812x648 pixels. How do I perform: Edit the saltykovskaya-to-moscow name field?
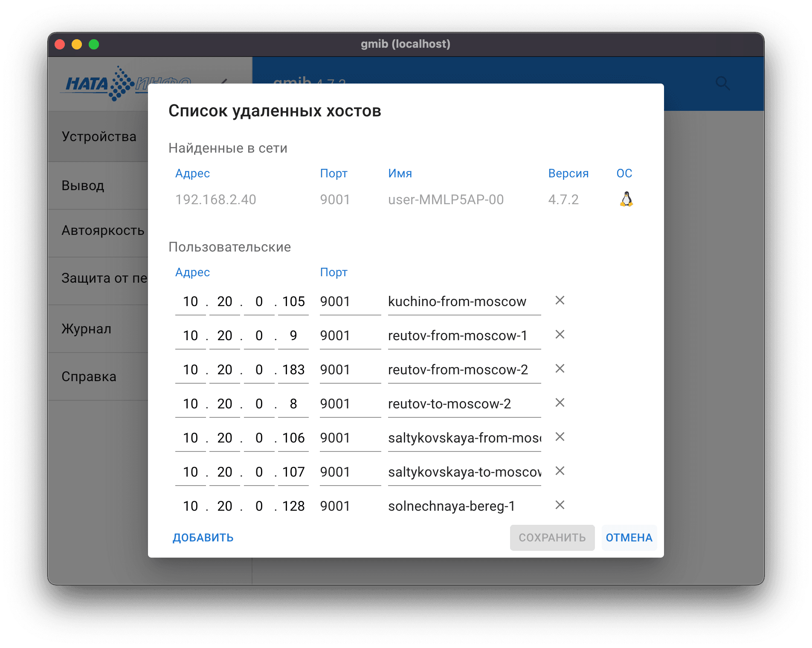pos(464,472)
